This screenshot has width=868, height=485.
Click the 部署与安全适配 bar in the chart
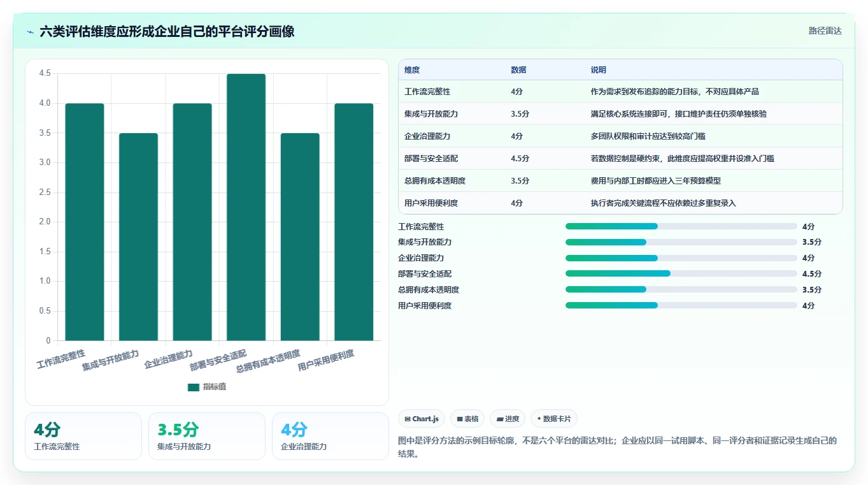click(246, 207)
